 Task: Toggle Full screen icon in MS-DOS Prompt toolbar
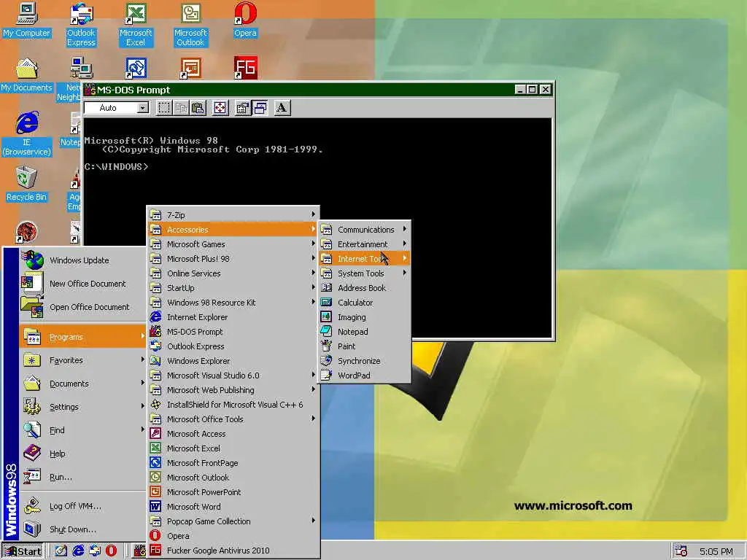click(x=220, y=108)
